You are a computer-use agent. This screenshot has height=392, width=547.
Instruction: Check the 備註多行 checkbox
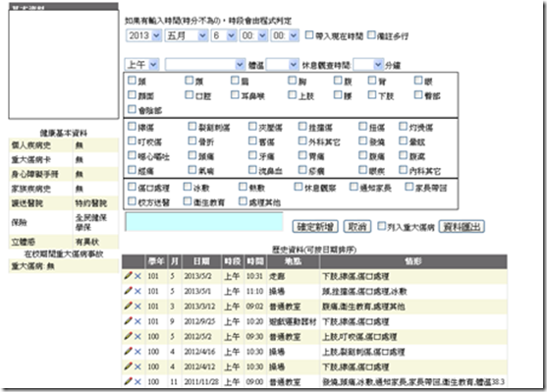point(371,35)
